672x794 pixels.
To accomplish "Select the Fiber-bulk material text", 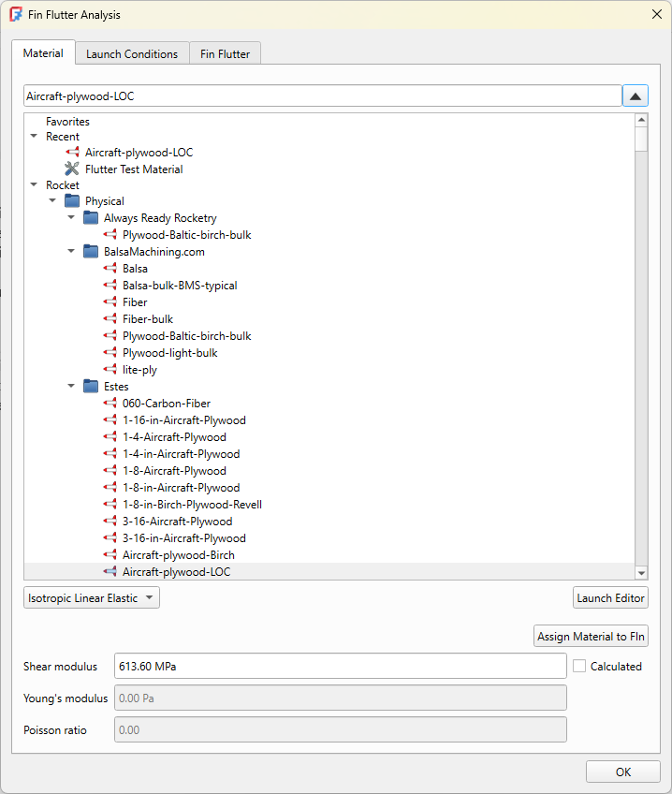I will (x=148, y=319).
